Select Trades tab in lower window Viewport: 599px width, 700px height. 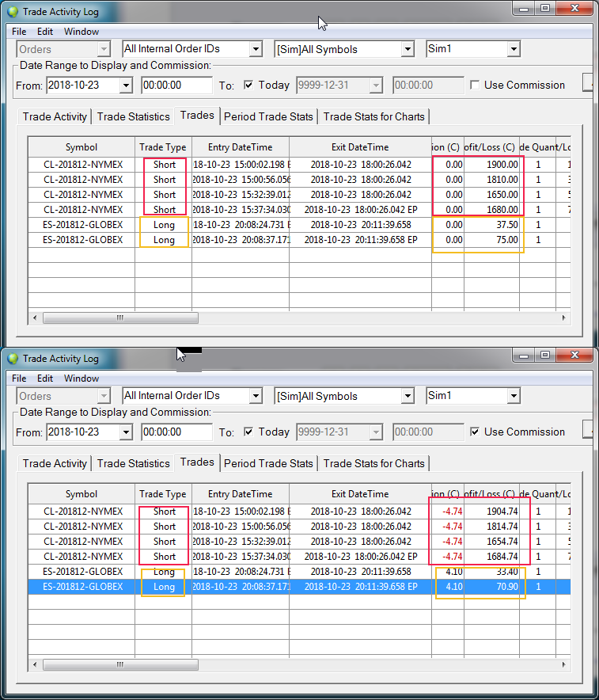pyautogui.click(x=197, y=462)
